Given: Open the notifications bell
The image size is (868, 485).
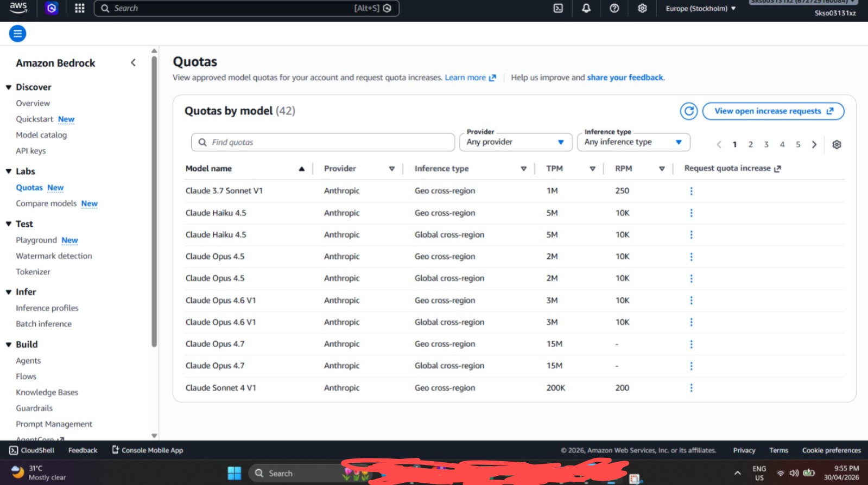Looking at the screenshot, I should [x=586, y=8].
